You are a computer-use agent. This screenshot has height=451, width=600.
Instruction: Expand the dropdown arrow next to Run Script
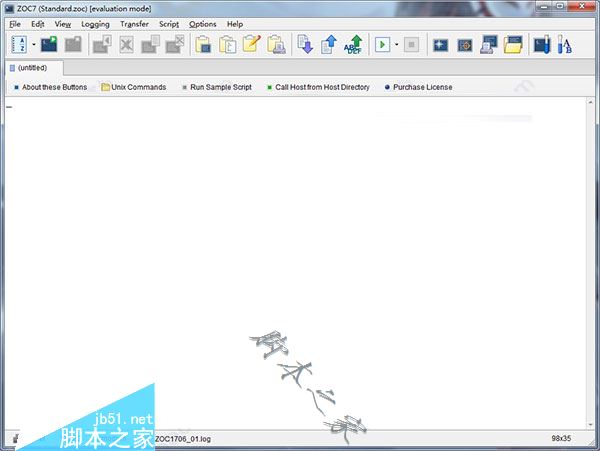[396, 45]
